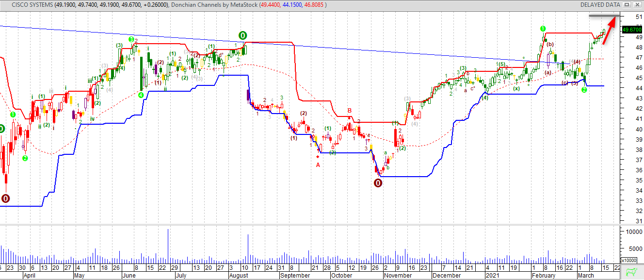
Task: Select the tall volume spike bar in August
Action: coord(248,249)
